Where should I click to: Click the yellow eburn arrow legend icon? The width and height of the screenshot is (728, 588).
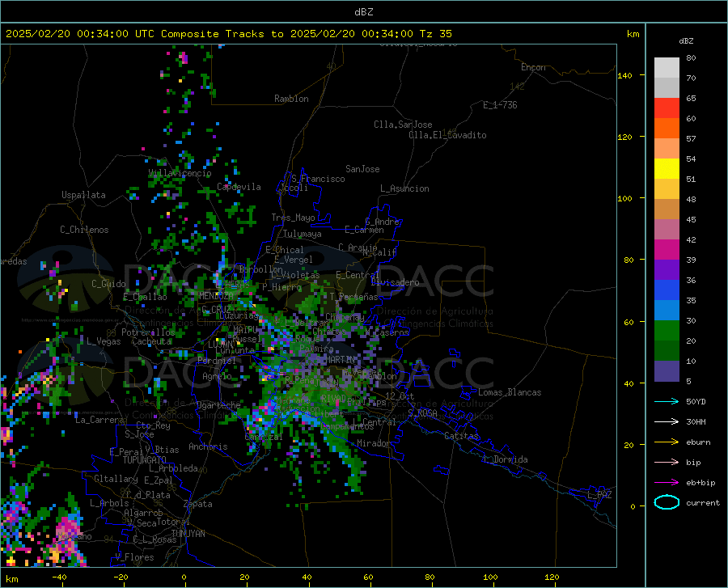667,442
